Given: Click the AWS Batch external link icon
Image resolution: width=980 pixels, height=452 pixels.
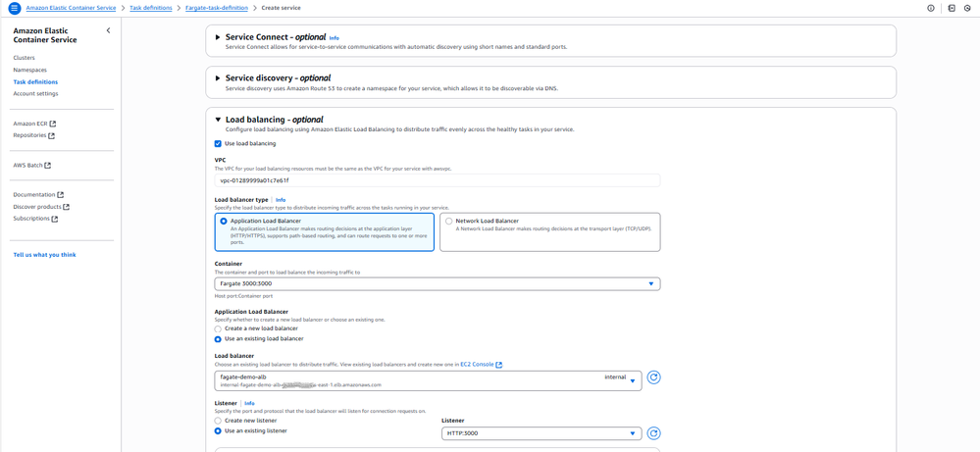Looking at the screenshot, I should click(x=48, y=166).
